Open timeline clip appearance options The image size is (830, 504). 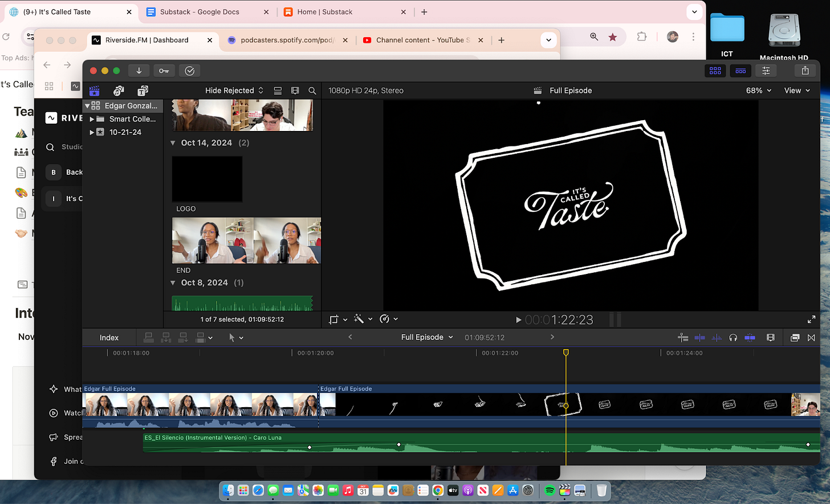[771, 338]
